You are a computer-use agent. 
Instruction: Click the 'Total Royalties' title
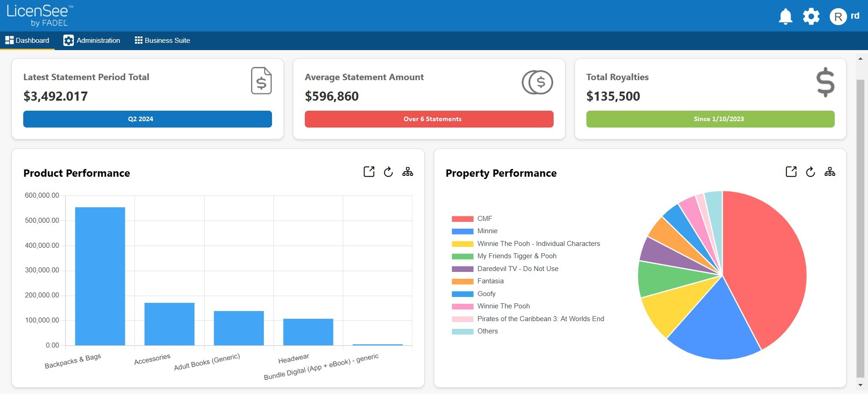(617, 77)
